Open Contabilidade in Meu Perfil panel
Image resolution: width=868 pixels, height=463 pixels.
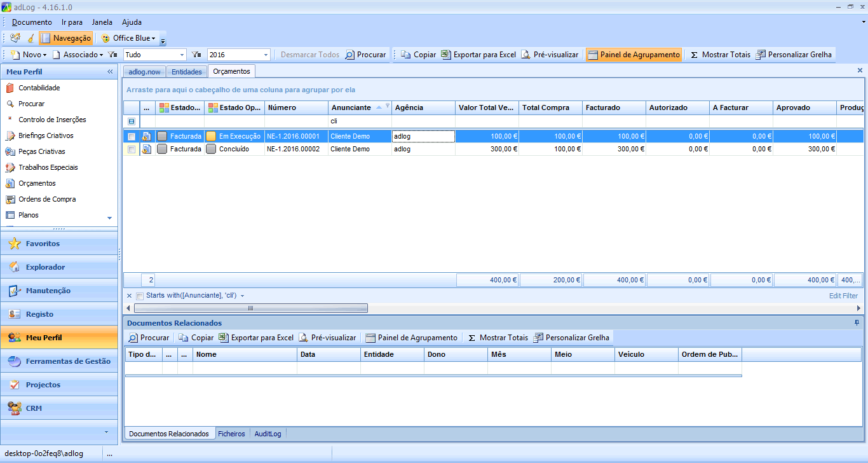click(x=39, y=88)
